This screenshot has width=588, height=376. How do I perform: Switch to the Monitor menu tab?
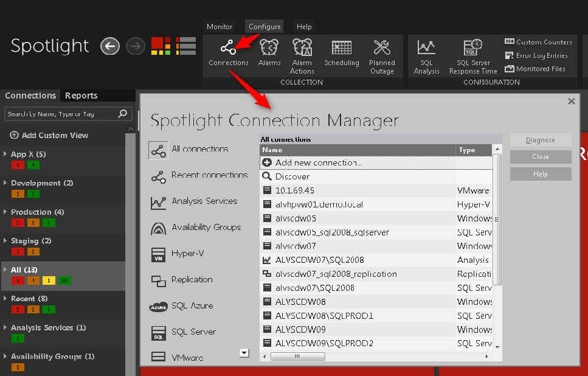tap(220, 27)
